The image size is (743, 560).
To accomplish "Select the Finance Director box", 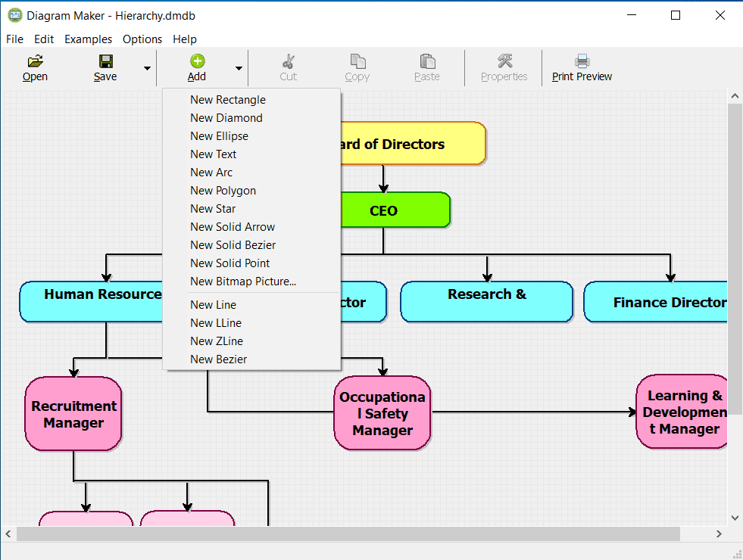I will pos(655,302).
